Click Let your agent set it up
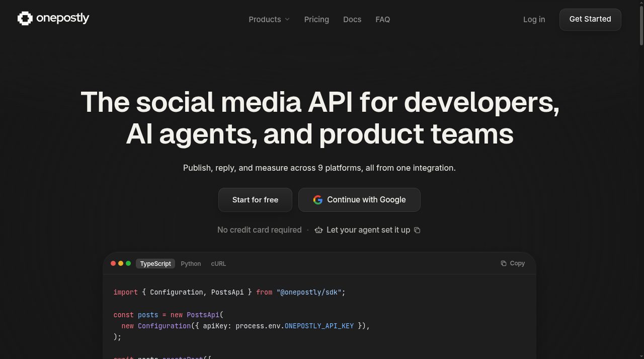The image size is (644, 359). click(x=368, y=230)
